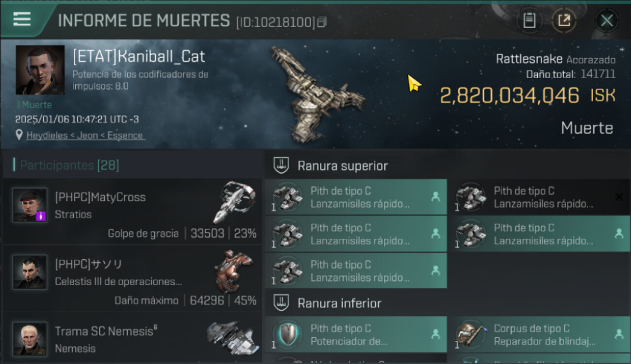
Task: Open the hamburger menu icon
Action: point(22,19)
